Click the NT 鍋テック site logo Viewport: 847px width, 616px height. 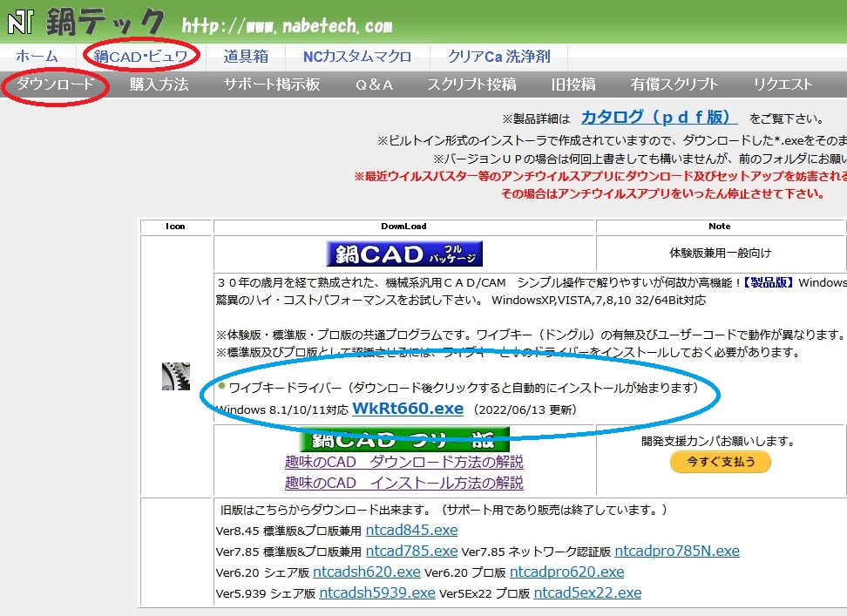[x=85, y=21]
